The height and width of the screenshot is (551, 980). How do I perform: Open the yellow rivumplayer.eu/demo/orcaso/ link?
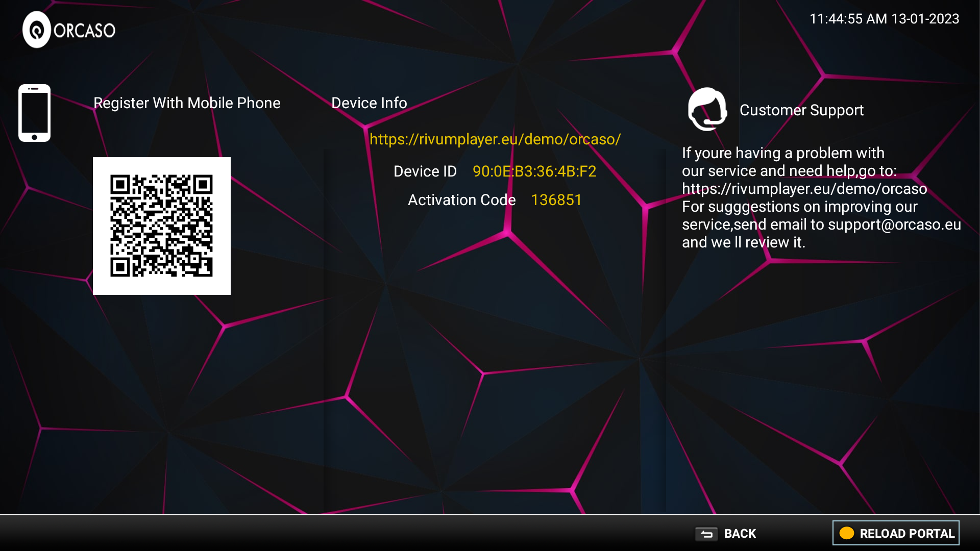point(495,139)
